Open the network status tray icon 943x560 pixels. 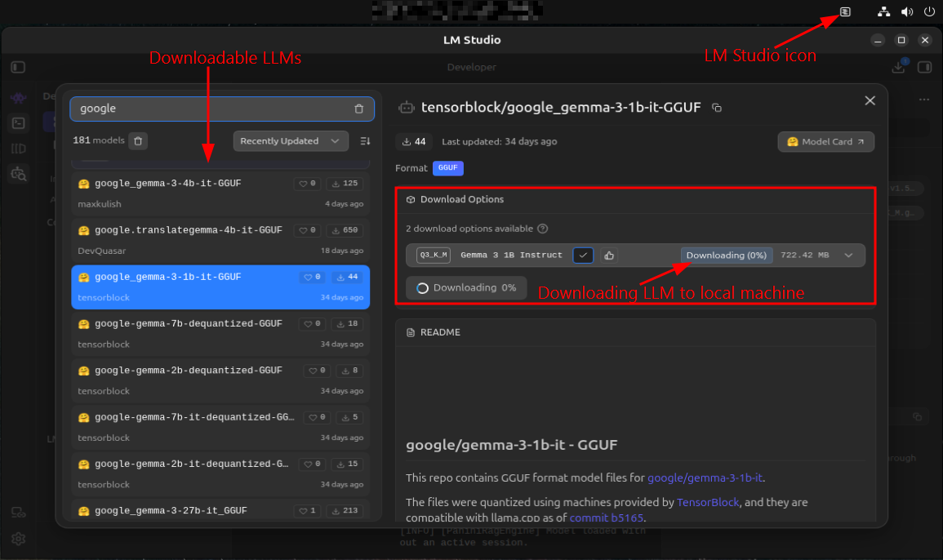pyautogui.click(x=883, y=12)
